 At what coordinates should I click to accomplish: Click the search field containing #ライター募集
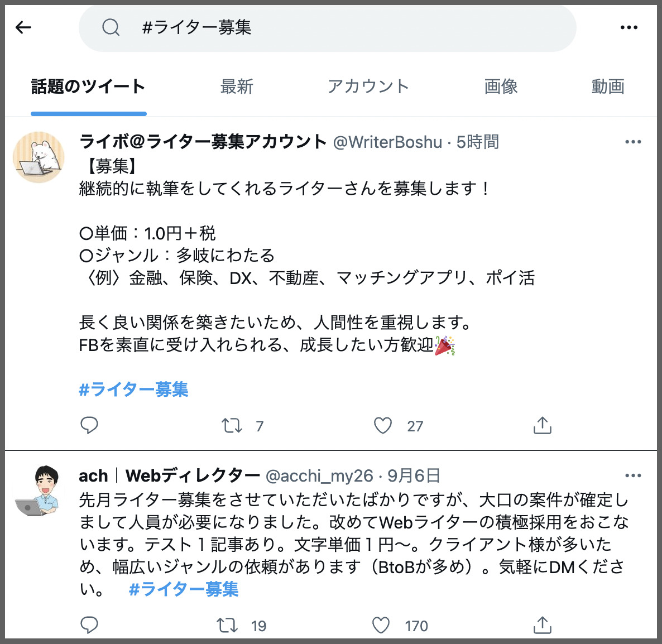(328, 28)
